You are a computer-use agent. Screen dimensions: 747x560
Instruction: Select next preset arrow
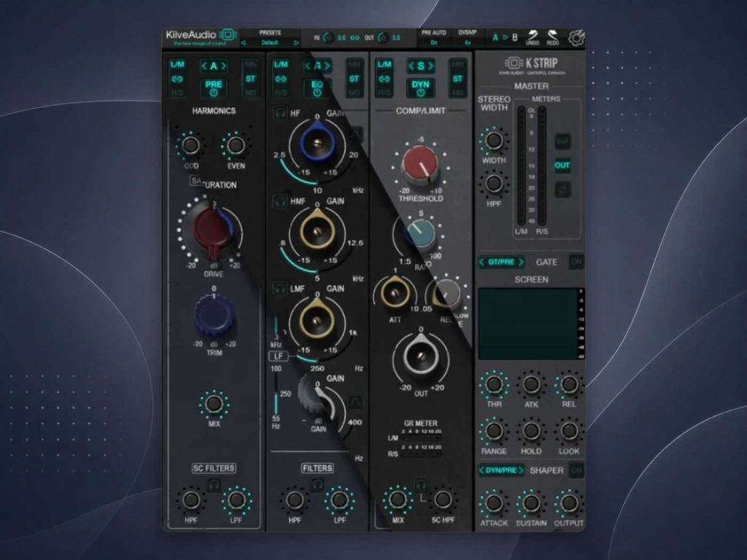pyautogui.click(x=296, y=43)
